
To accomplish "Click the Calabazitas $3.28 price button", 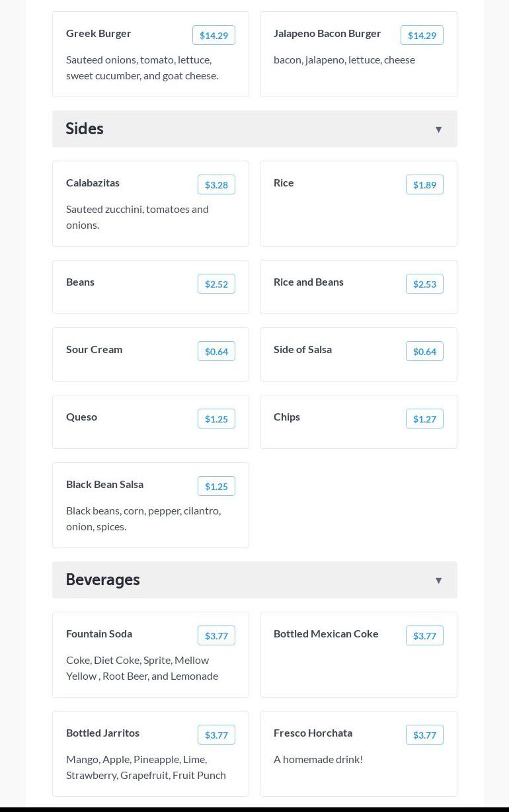I will click(x=216, y=185).
